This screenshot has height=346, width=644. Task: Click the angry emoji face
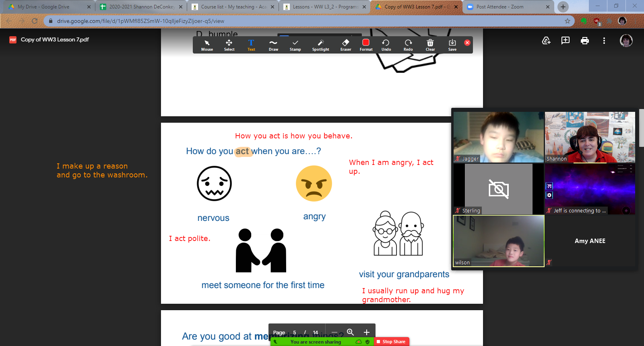click(x=314, y=183)
